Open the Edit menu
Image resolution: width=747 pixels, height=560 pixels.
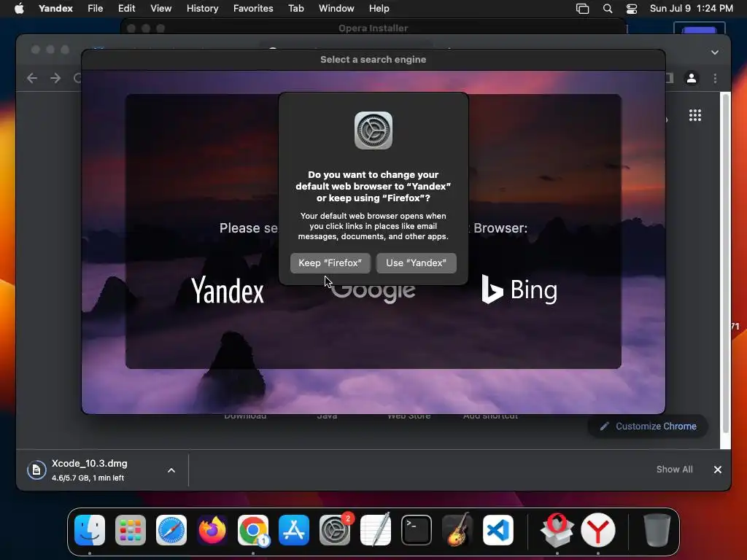tap(126, 8)
